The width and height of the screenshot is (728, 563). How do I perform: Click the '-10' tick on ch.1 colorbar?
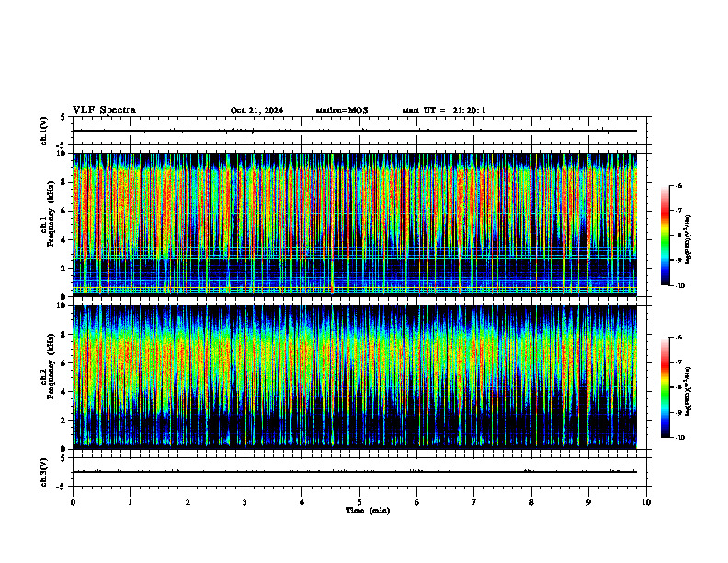(680, 286)
